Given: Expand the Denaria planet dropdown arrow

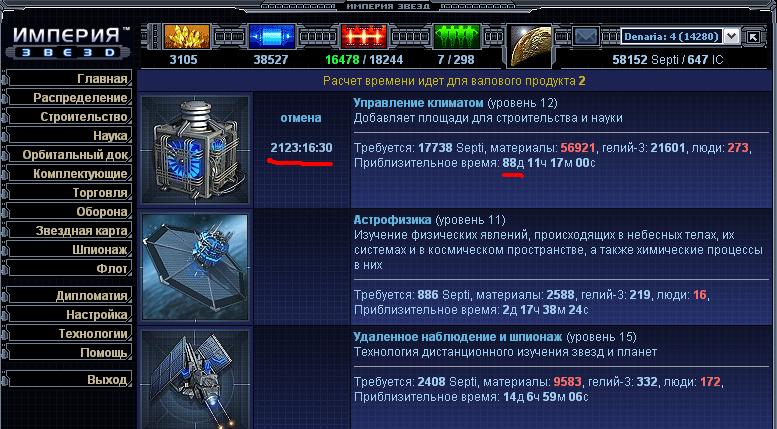Looking at the screenshot, I should [731, 36].
